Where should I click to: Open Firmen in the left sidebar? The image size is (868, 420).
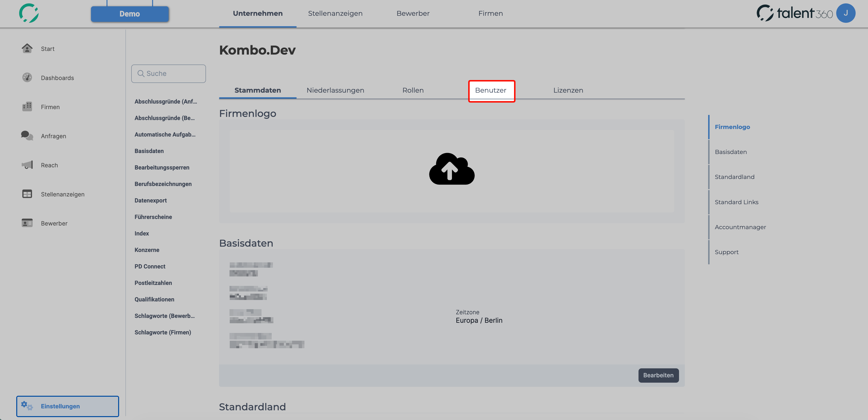click(50, 107)
